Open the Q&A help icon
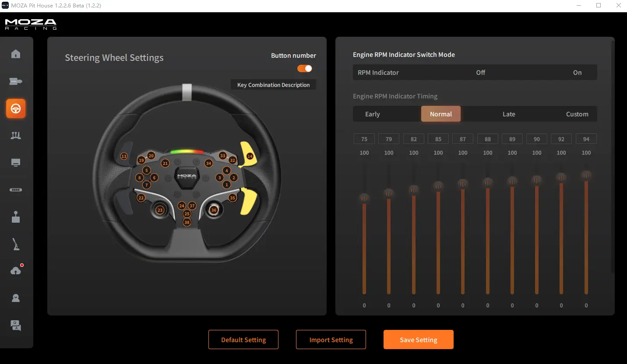This screenshot has height=364, width=627. (x=16, y=325)
